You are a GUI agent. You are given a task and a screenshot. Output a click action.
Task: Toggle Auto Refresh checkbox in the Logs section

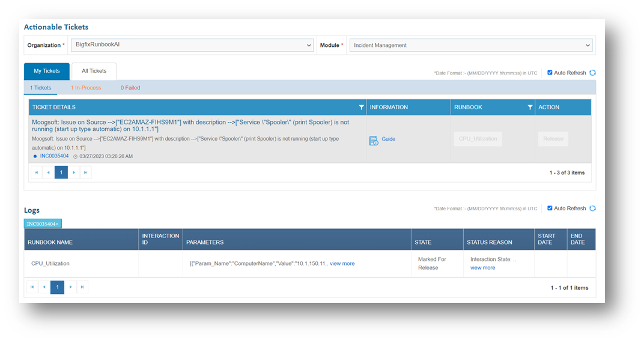[550, 209]
